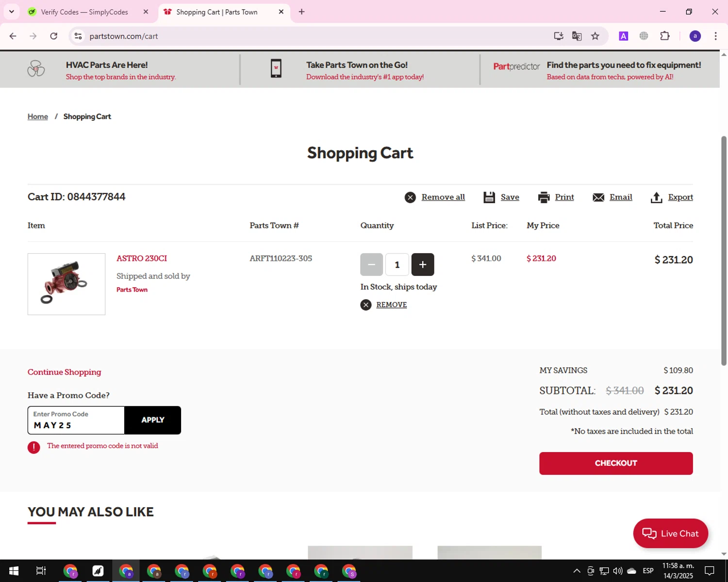Click the Remove all X icon

(410, 197)
